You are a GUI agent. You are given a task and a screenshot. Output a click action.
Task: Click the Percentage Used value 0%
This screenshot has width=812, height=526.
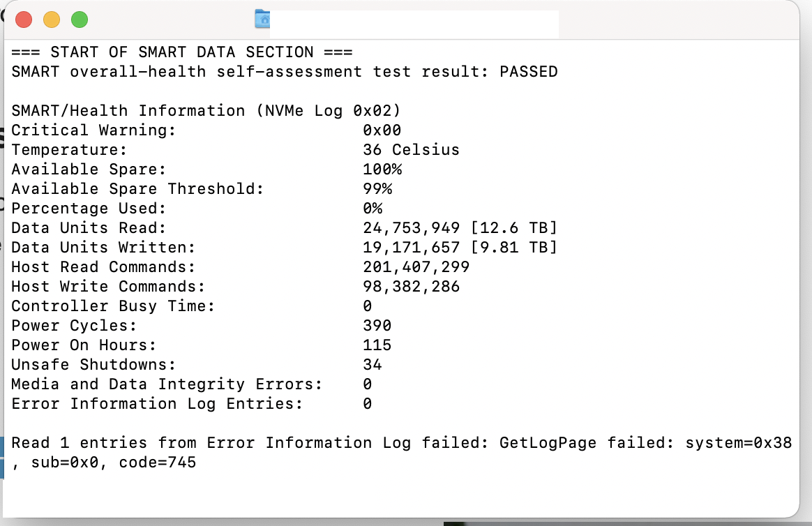pos(373,208)
